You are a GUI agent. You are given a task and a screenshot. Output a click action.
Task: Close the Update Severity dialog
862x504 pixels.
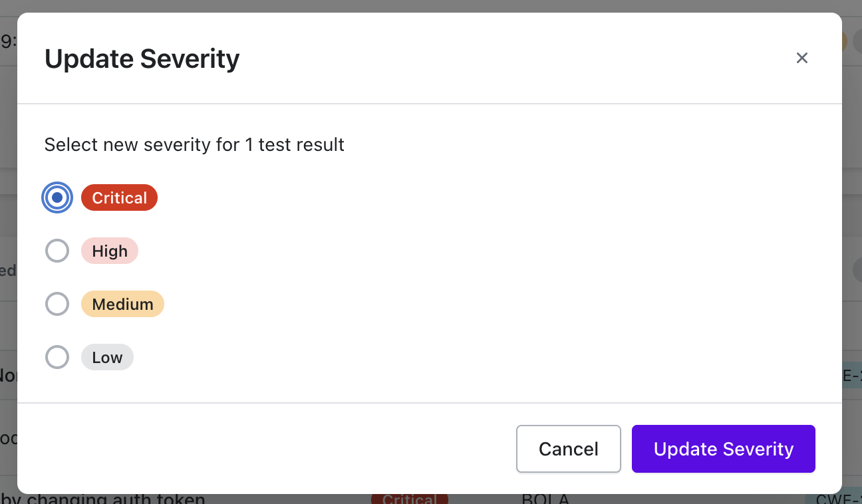tap(801, 59)
